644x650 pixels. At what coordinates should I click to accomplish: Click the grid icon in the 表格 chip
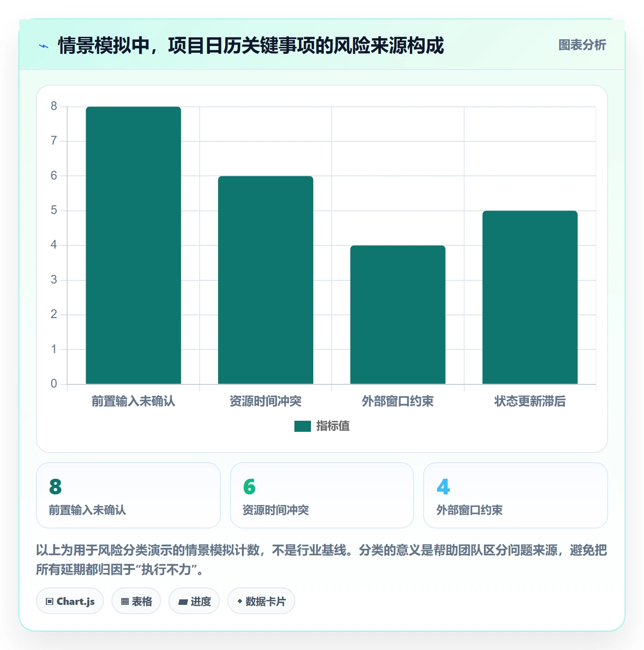(125, 602)
